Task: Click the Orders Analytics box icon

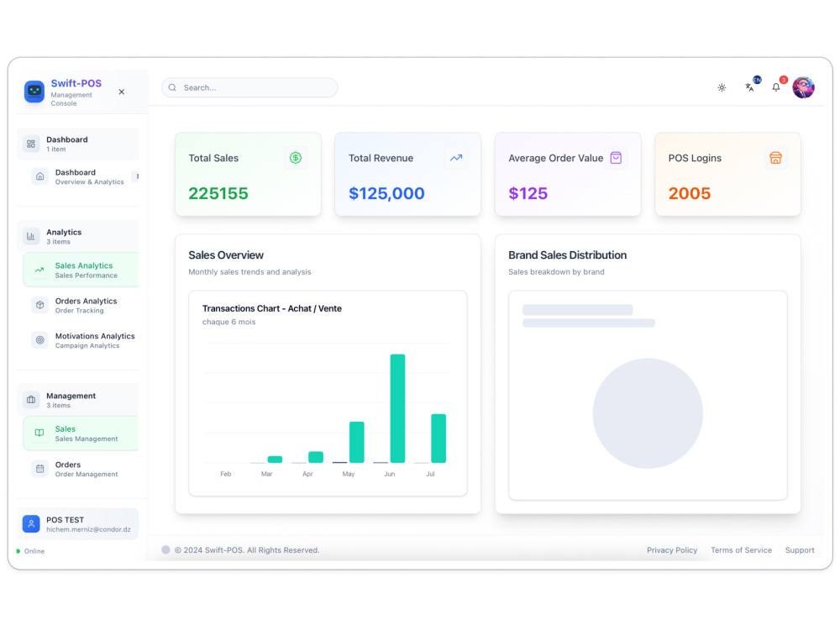Action: [x=39, y=305]
